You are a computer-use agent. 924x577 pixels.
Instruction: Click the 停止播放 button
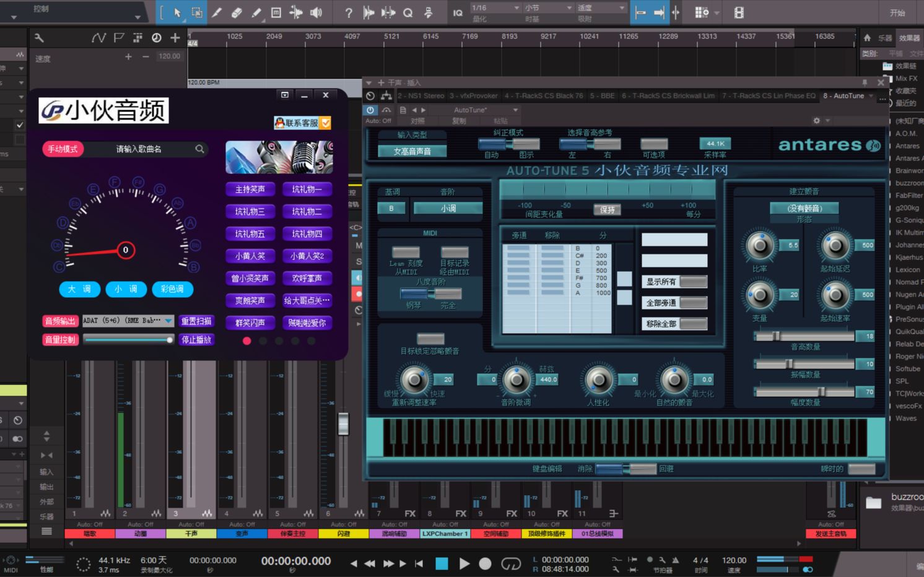click(x=196, y=340)
